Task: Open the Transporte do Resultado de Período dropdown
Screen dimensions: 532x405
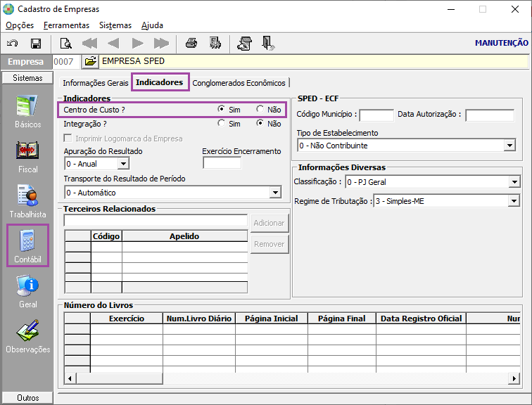Action: [x=276, y=193]
